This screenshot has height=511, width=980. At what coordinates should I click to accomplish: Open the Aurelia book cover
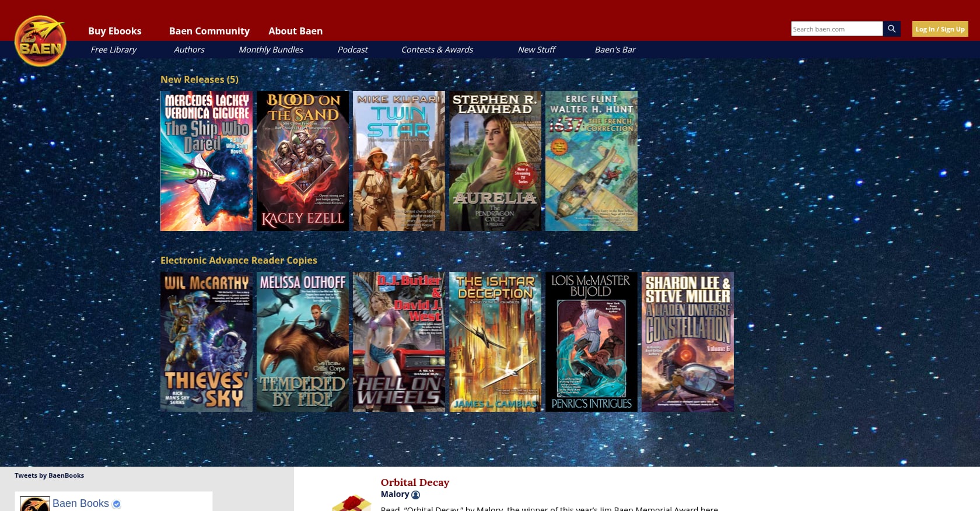tap(495, 161)
